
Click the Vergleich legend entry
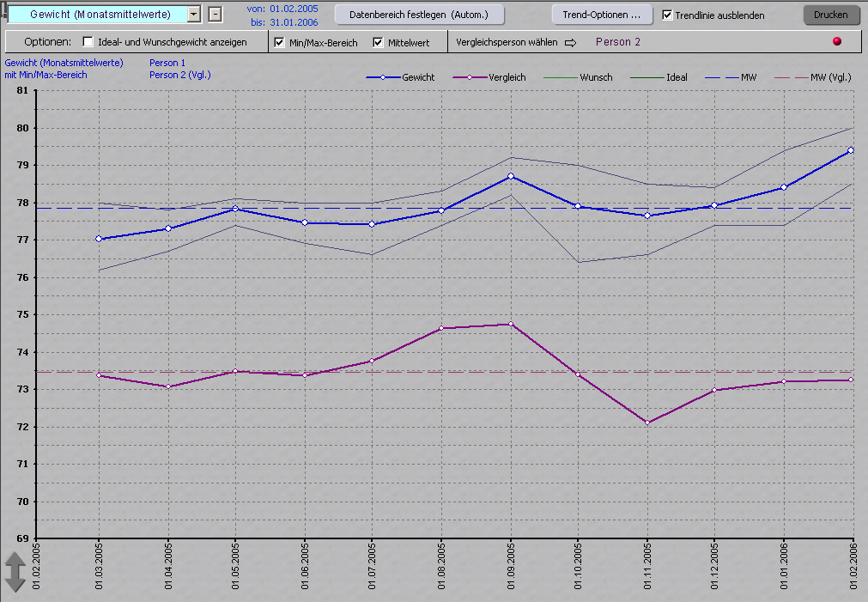(489, 77)
